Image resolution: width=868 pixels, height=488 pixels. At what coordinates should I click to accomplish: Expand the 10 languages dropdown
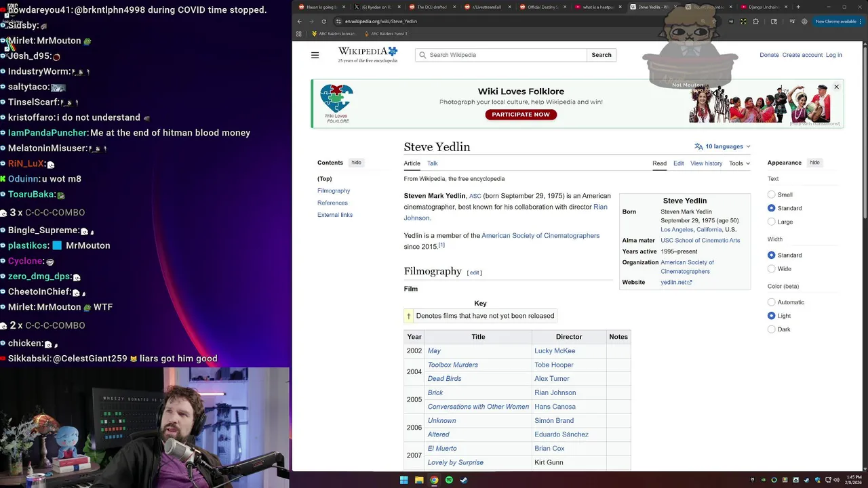pyautogui.click(x=724, y=146)
